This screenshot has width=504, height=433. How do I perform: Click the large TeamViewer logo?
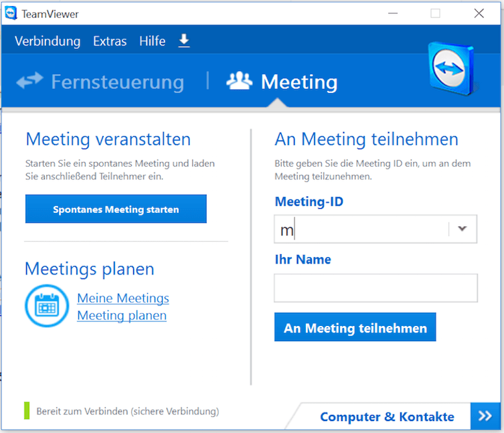(452, 68)
